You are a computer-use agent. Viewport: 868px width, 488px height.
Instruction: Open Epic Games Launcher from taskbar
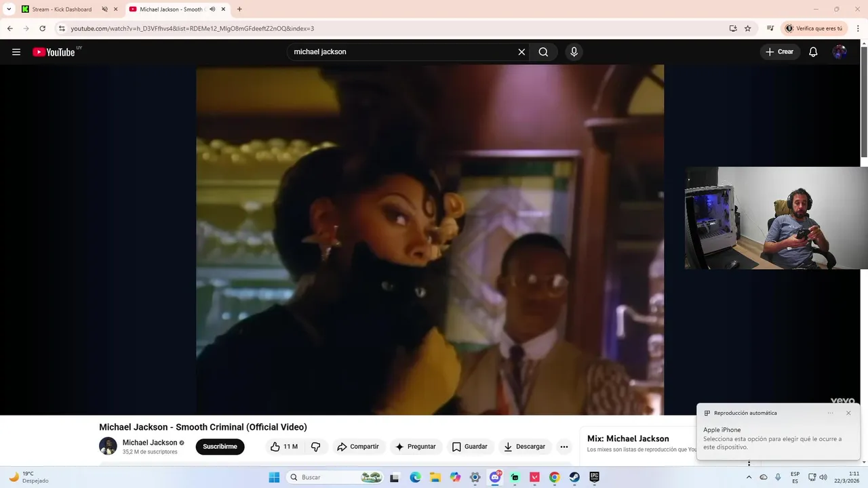(595, 477)
